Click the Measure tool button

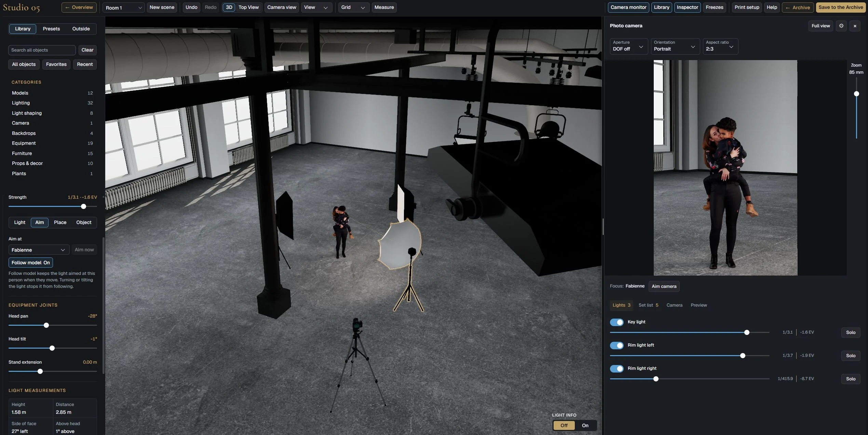coord(384,8)
